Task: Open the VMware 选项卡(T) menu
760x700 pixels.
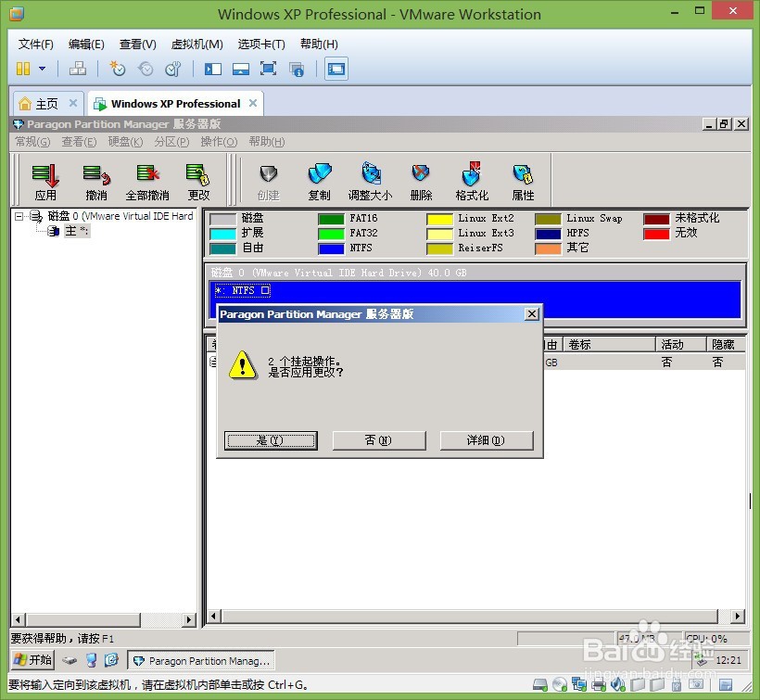Action: pos(261,45)
